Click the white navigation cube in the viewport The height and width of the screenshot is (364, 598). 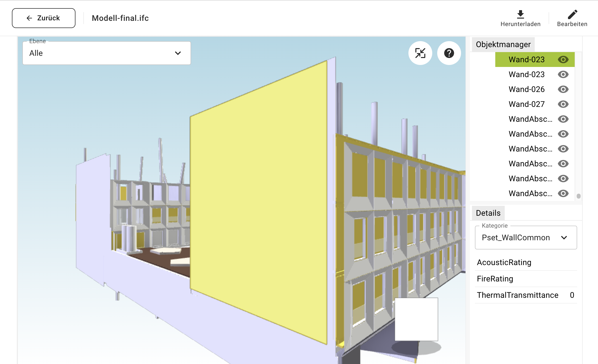click(x=416, y=319)
